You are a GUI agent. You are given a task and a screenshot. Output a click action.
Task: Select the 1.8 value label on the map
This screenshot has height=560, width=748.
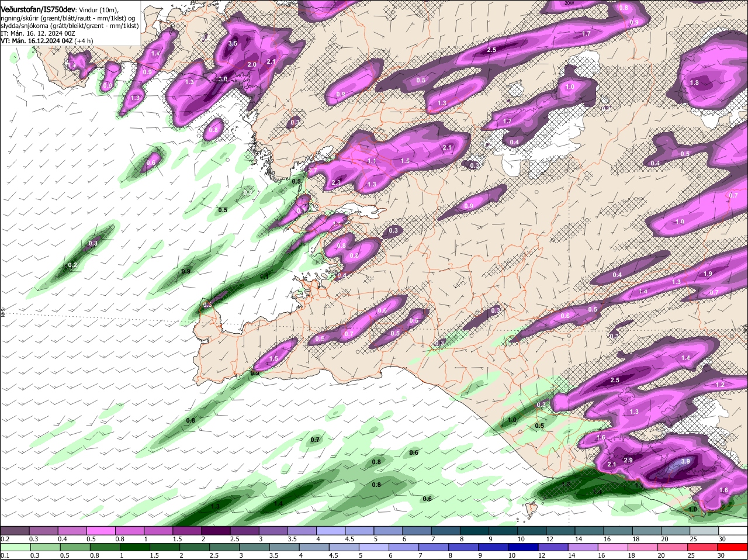694,82
